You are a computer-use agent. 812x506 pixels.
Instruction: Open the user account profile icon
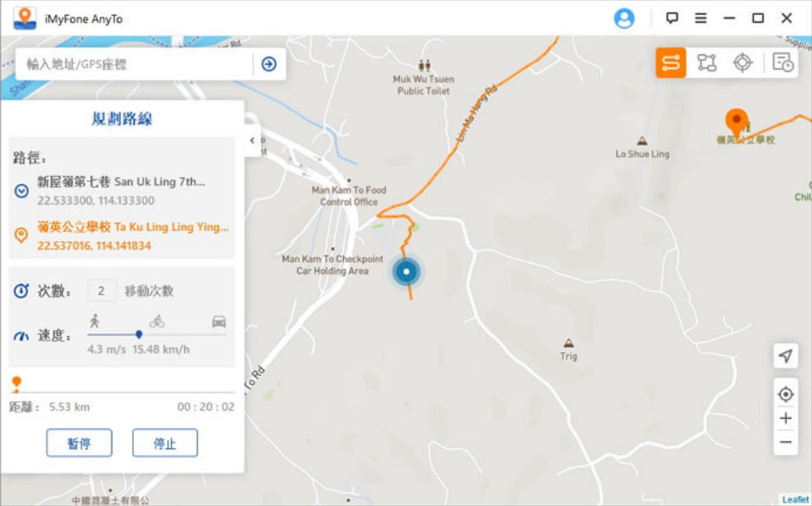click(624, 19)
